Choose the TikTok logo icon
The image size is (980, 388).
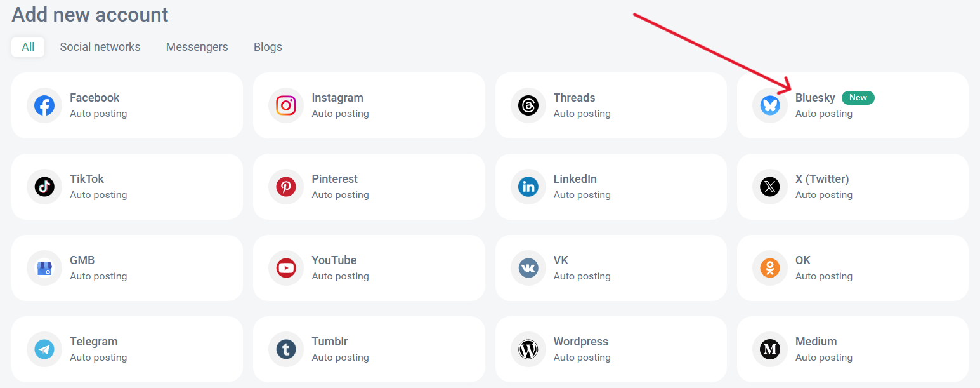(x=44, y=187)
